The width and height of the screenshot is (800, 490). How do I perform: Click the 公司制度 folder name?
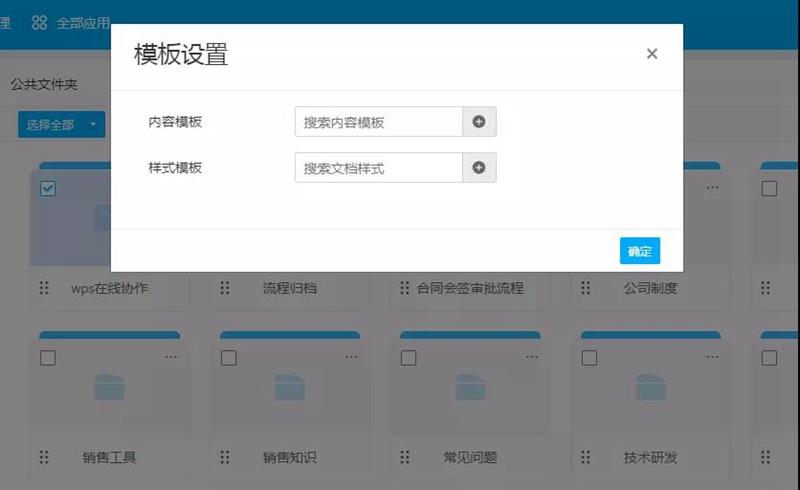651,288
